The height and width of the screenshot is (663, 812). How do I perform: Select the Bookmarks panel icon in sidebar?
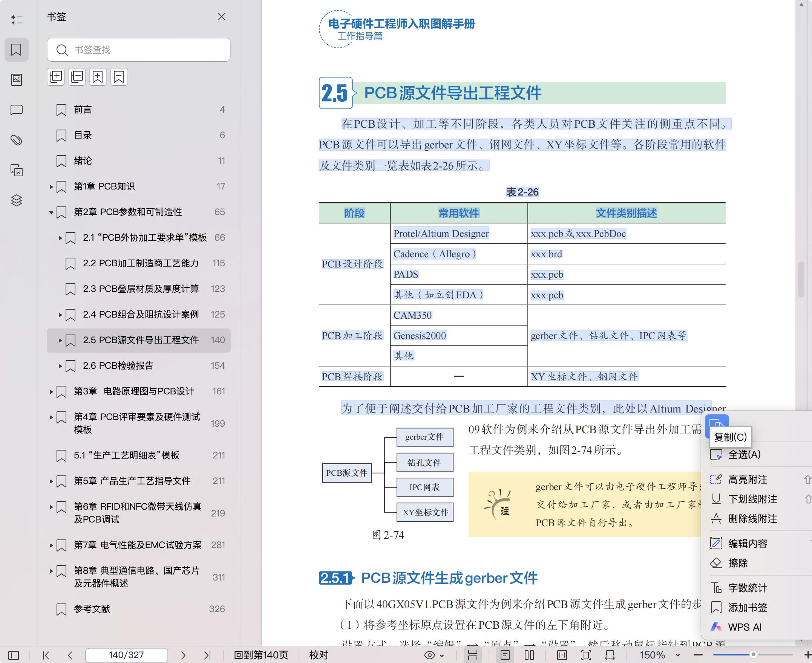pos(17,50)
